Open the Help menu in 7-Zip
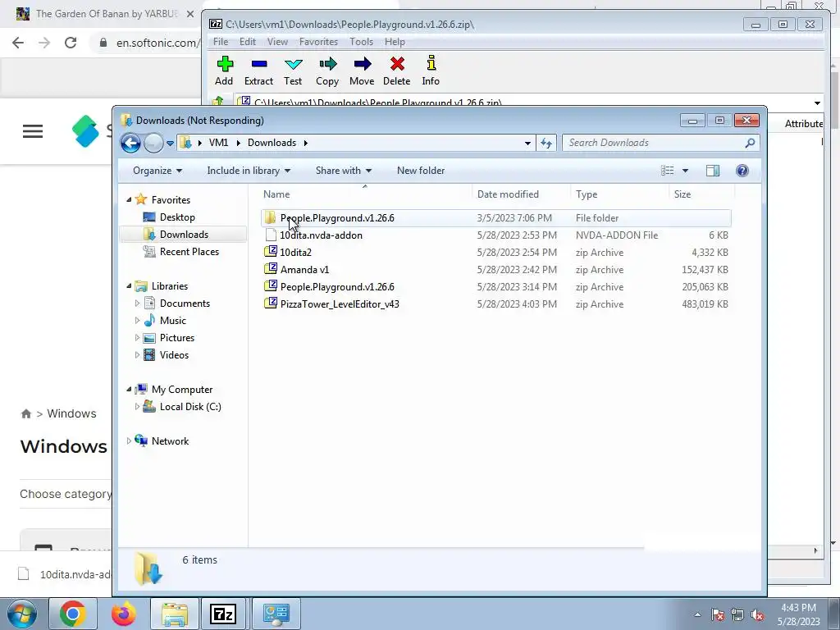The width and height of the screenshot is (840, 630). (x=395, y=42)
